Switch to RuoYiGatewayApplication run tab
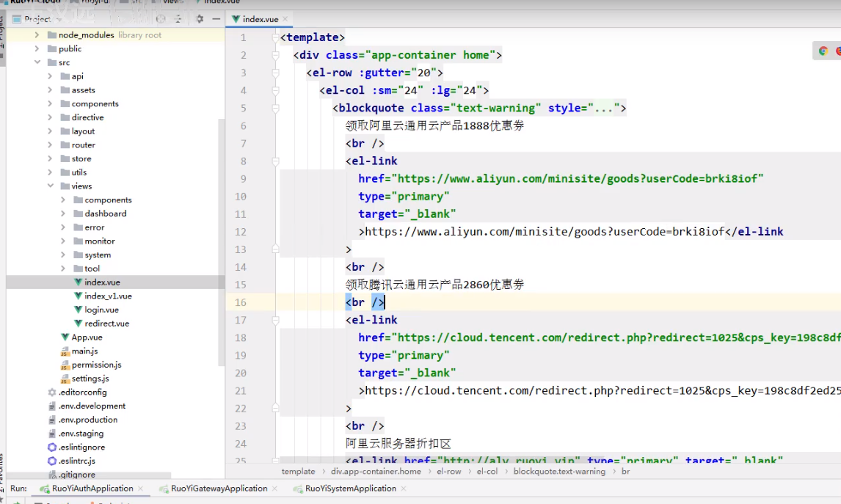Viewport: 841px width, 504px height. 219,489
